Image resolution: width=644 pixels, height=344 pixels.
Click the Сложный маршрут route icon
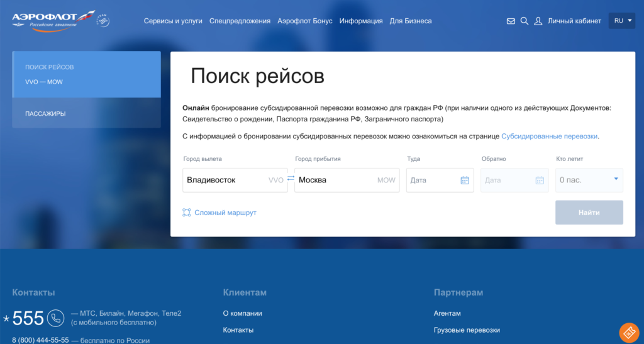coord(186,213)
